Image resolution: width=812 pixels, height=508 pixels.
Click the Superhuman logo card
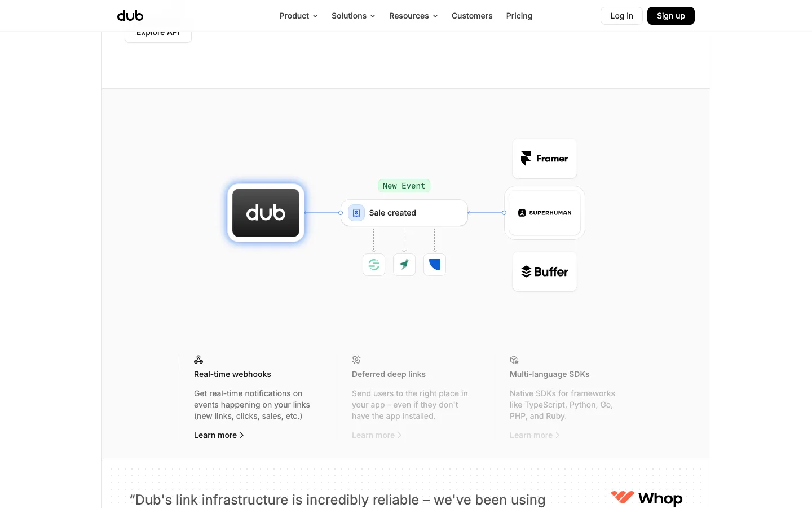[545, 213]
